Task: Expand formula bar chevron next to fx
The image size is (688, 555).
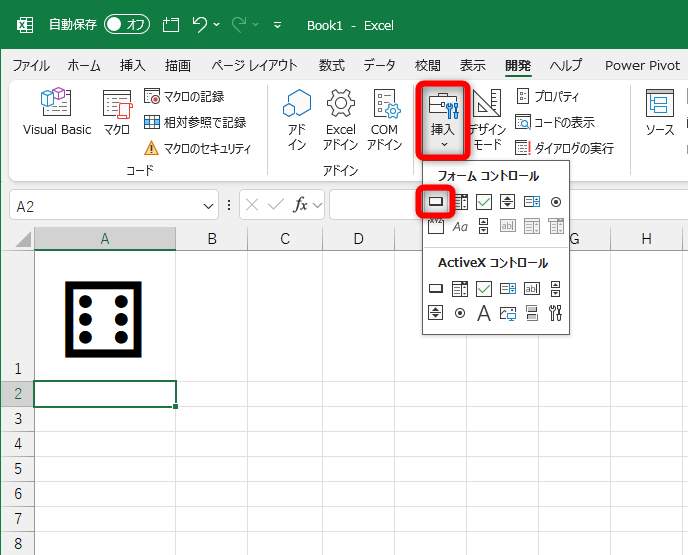Action: point(318,205)
